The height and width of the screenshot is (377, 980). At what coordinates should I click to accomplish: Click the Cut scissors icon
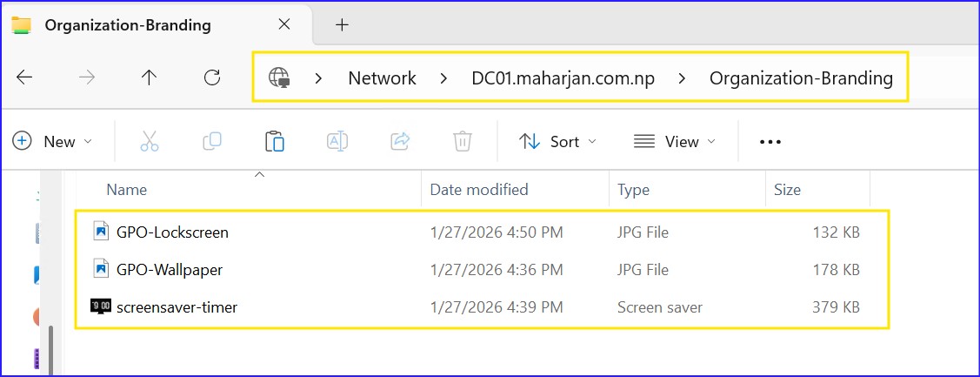click(x=150, y=142)
